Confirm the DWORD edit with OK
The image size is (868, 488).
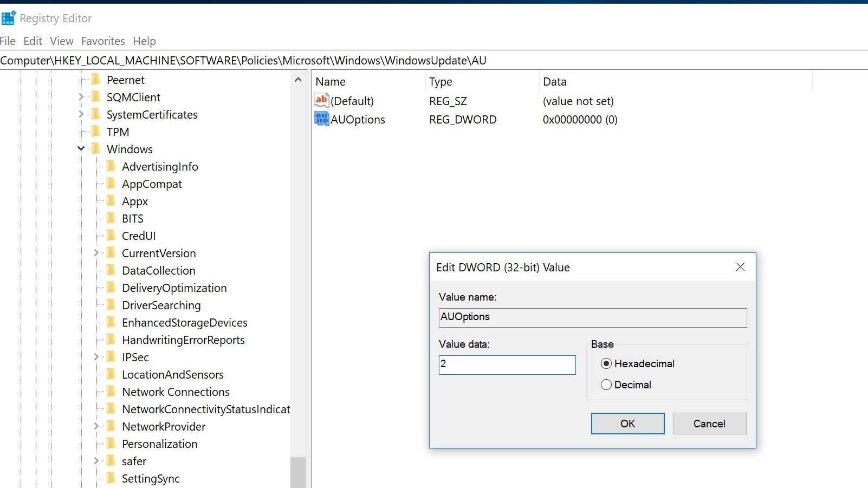(x=627, y=424)
